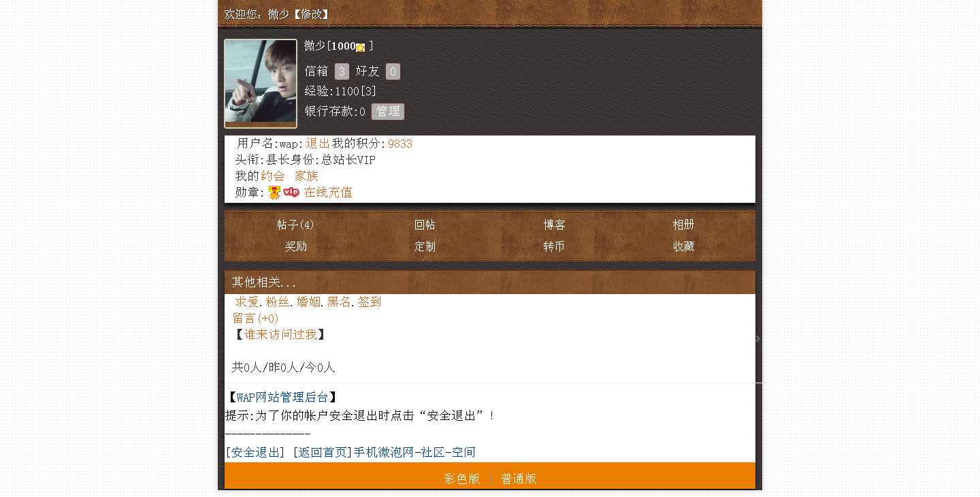Open the 收藏 favorites item
The image size is (980, 497).
pos(684,246)
